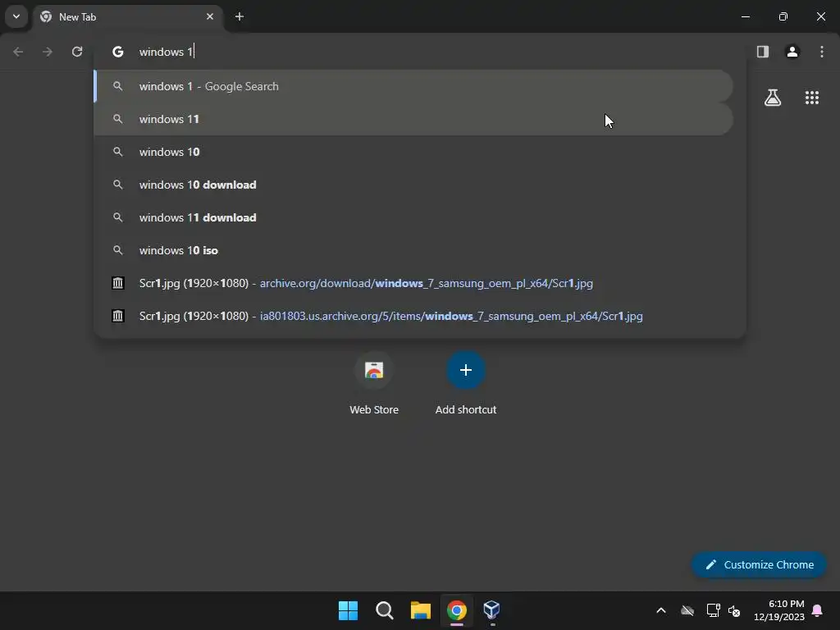This screenshot has height=630, width=840.
Task: Click the muted volume tray icon
Action: coord(734,610)
